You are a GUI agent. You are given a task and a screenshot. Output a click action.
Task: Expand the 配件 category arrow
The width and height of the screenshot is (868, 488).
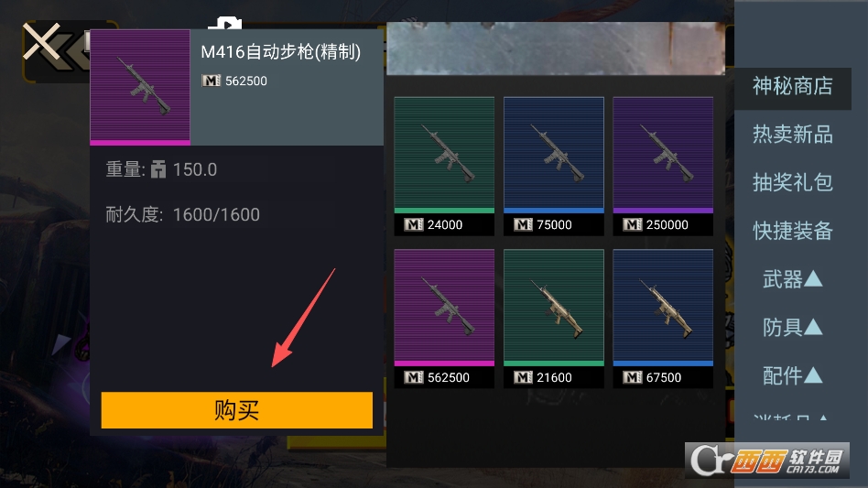pyautogui.click(x=813, y=375)
